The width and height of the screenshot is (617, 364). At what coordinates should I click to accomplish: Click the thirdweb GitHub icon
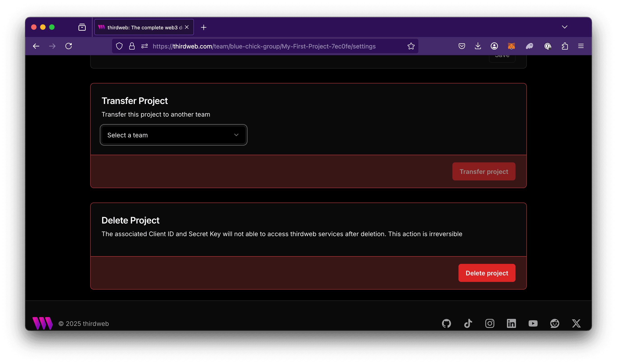[x=447, y=323]
